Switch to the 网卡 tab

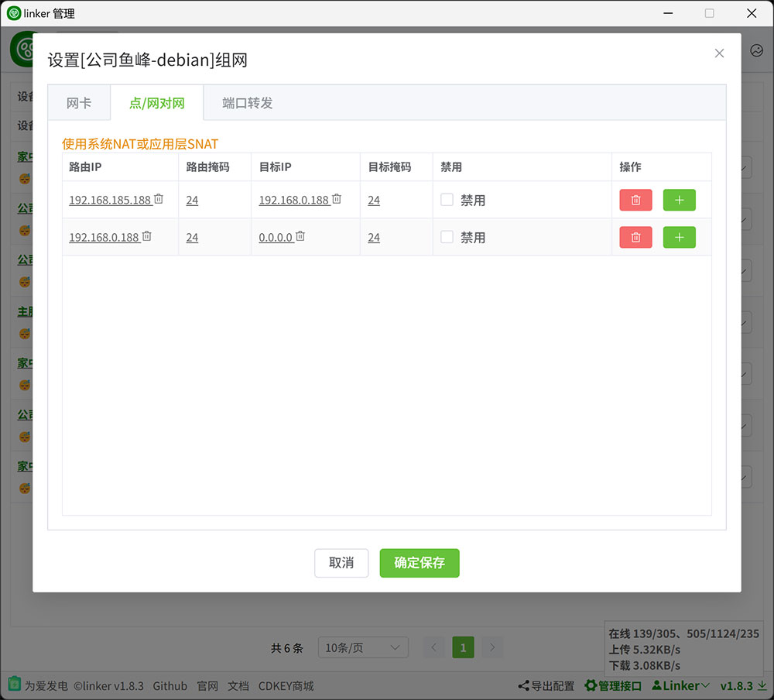[x=79, y=103]
